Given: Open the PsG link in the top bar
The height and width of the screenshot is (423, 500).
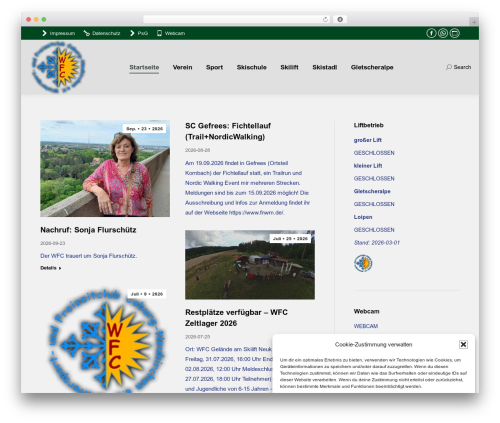Looking at the screenshot, I should (x=139, y=33).
